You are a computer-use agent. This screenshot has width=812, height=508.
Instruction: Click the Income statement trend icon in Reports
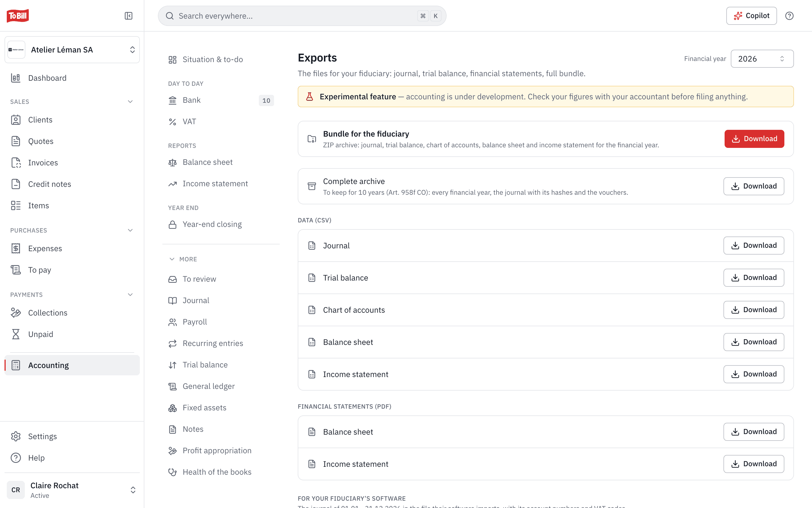tap(173, 184)
